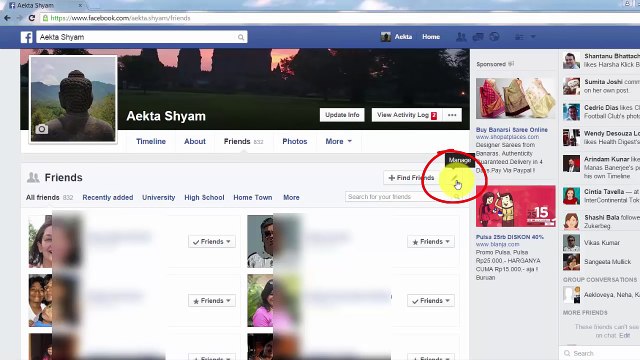
Task: Click the Sponsored label in ads column
Action: 491,64
